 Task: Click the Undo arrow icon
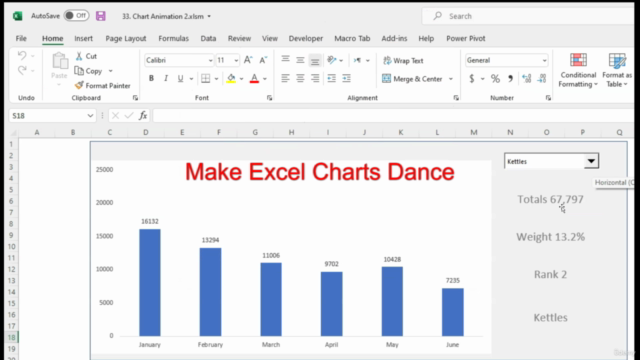(x=22, y=55)
